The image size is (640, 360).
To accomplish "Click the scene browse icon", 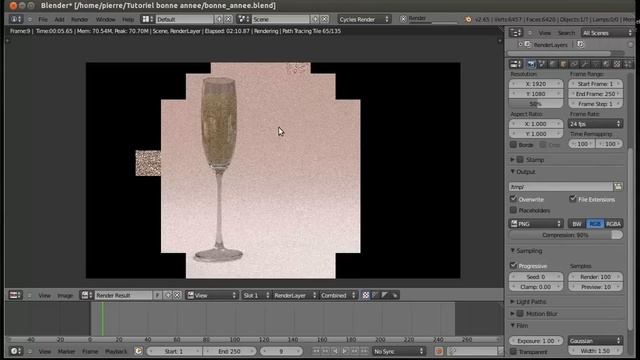I will pos(244,19).
